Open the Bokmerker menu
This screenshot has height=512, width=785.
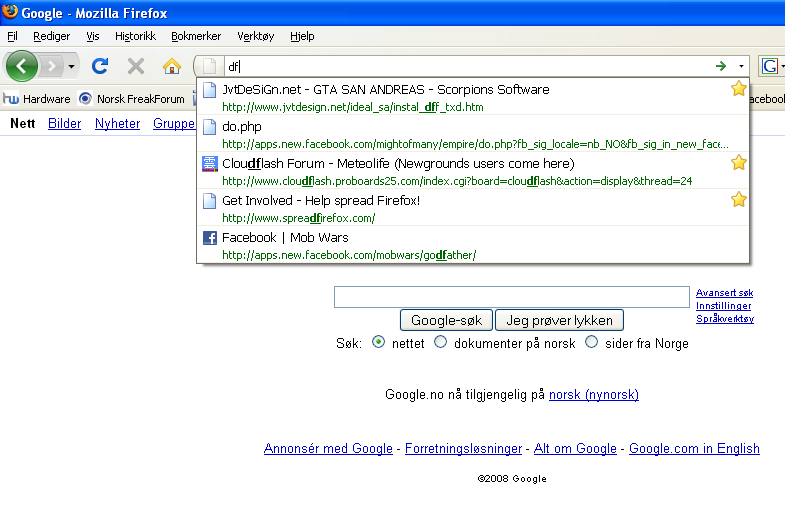click(196, 36)
